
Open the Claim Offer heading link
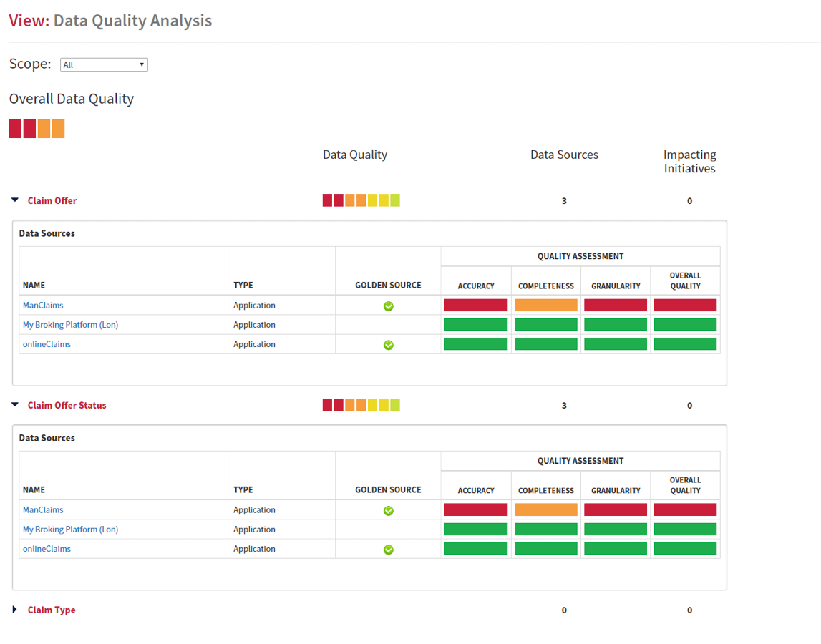click(x=52, y=200)
